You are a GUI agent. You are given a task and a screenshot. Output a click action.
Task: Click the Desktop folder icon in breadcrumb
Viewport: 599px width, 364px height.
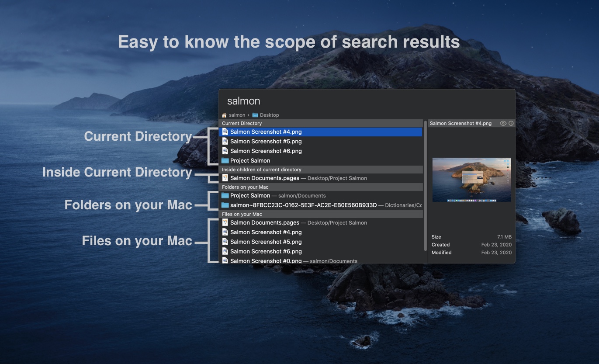255,115
